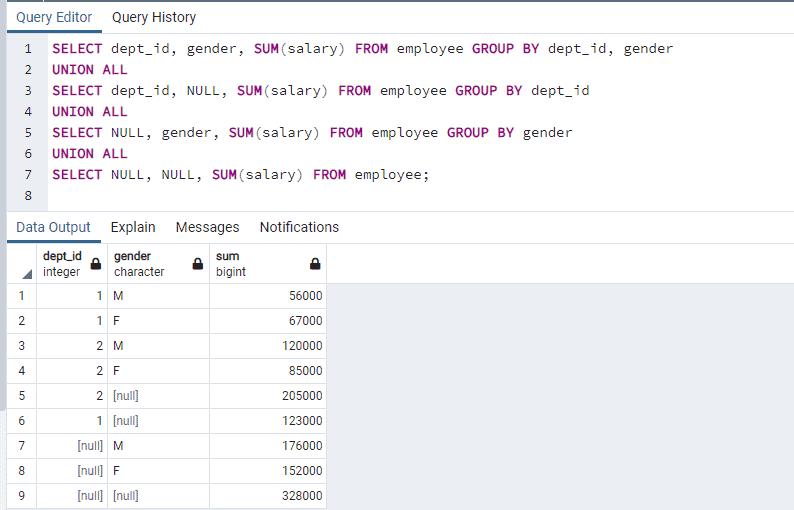Click the lock icon in sum column
The image size is (794, 510).
(x=315, y=264)
